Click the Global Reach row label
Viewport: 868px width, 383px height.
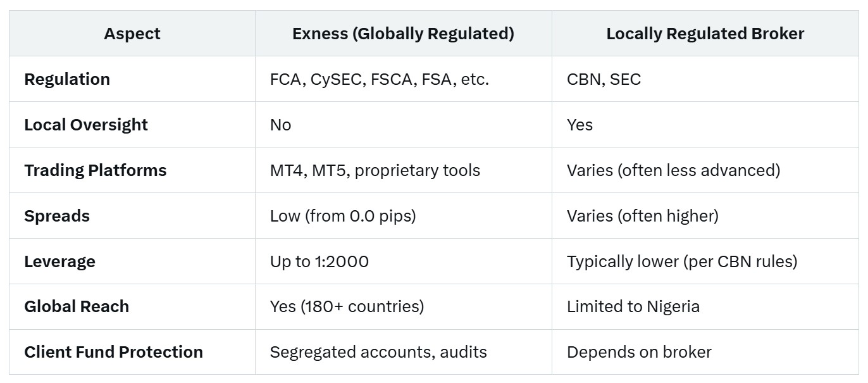coord(77,306)
